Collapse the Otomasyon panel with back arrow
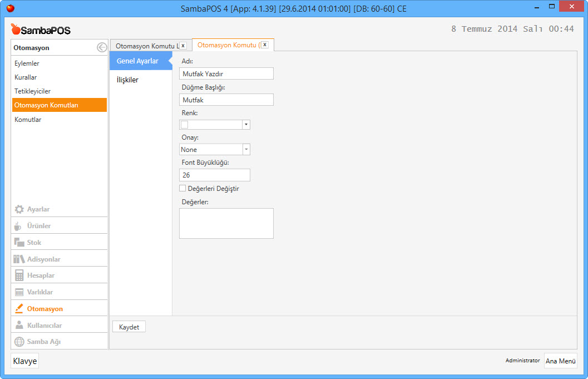588x379 pixels. pos(101,48)
